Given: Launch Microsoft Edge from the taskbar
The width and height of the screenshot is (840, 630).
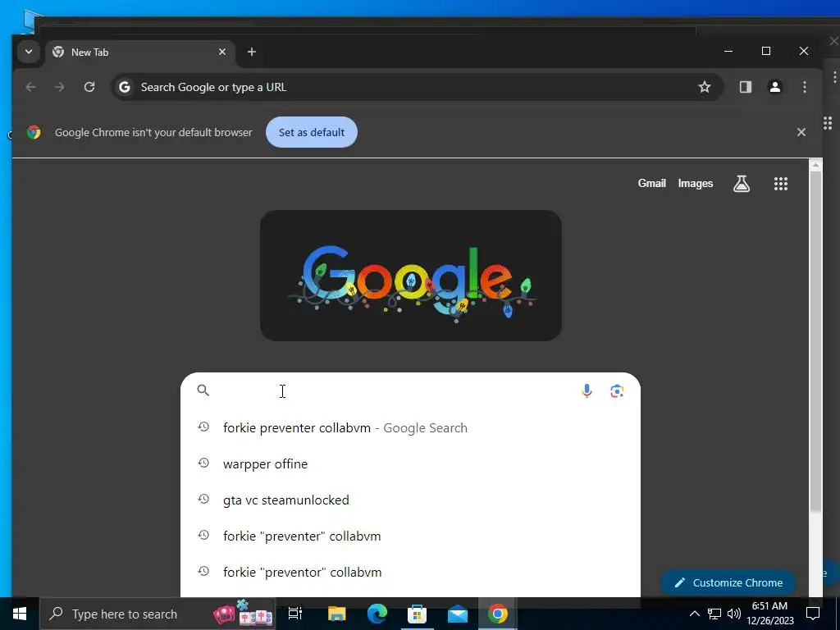Looking at the screenshot, I should (x=377, y=614).
